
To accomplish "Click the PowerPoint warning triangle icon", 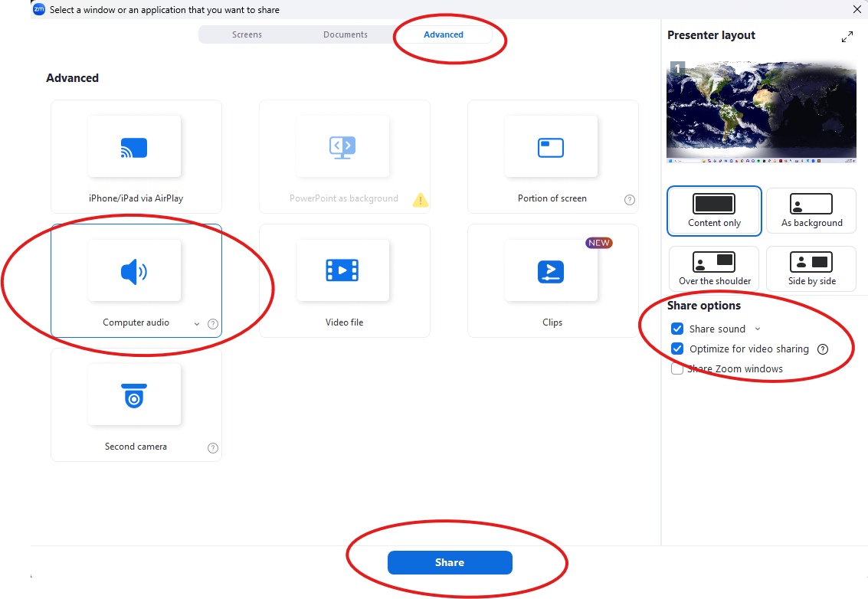I will 420,199.
